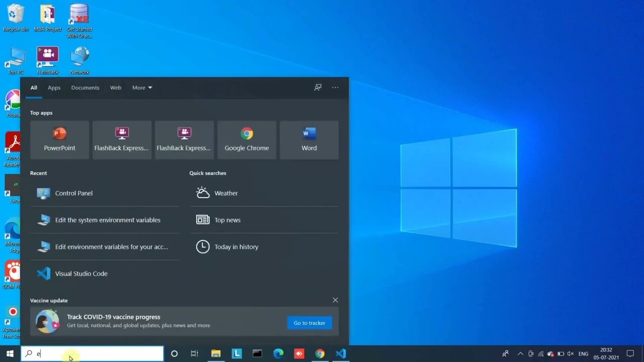Open the notification Action Center
Viewport: 644px width, 362px height.
(630, 353)
